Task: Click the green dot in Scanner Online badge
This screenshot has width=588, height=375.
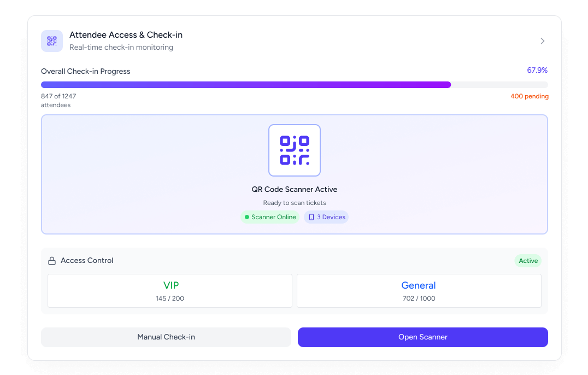Action: 248,217
